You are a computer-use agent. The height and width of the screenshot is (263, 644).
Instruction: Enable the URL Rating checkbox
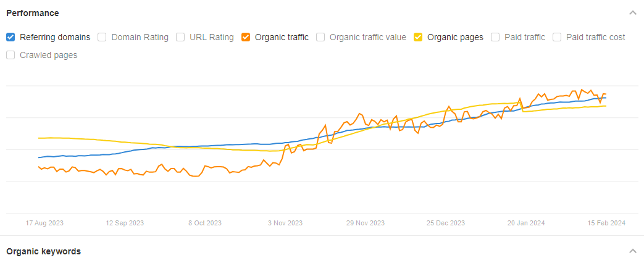tap(180, 37)
